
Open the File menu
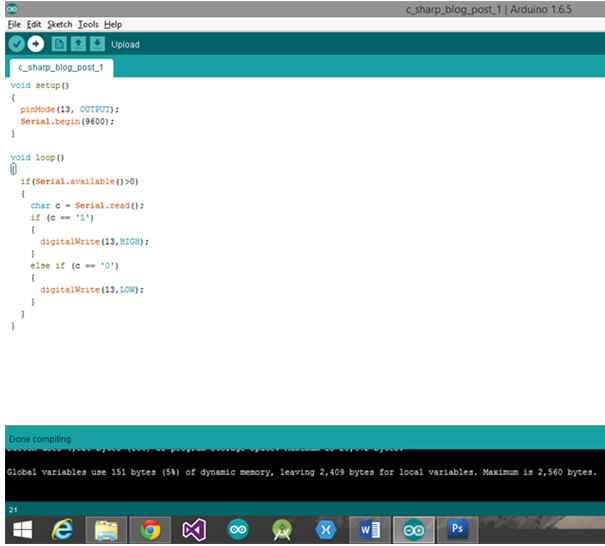(x=14, y=25)
